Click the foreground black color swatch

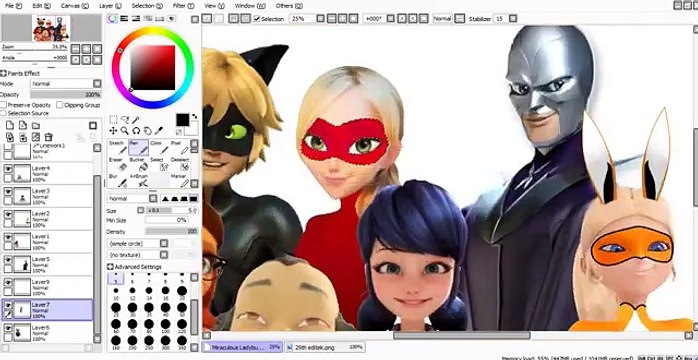click(182, 120)
